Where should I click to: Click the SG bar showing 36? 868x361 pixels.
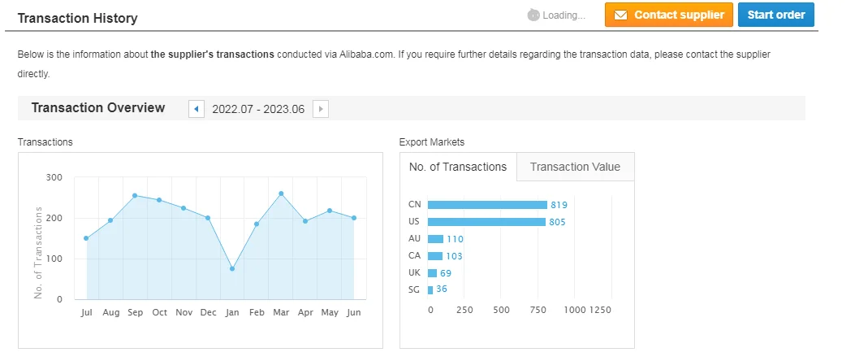click(430, 290)
